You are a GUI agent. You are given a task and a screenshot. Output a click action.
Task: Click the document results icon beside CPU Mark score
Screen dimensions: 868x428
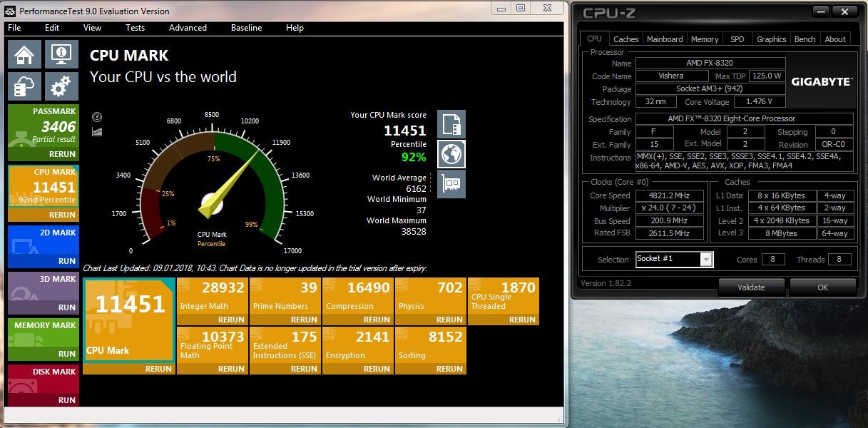(451, 124)
